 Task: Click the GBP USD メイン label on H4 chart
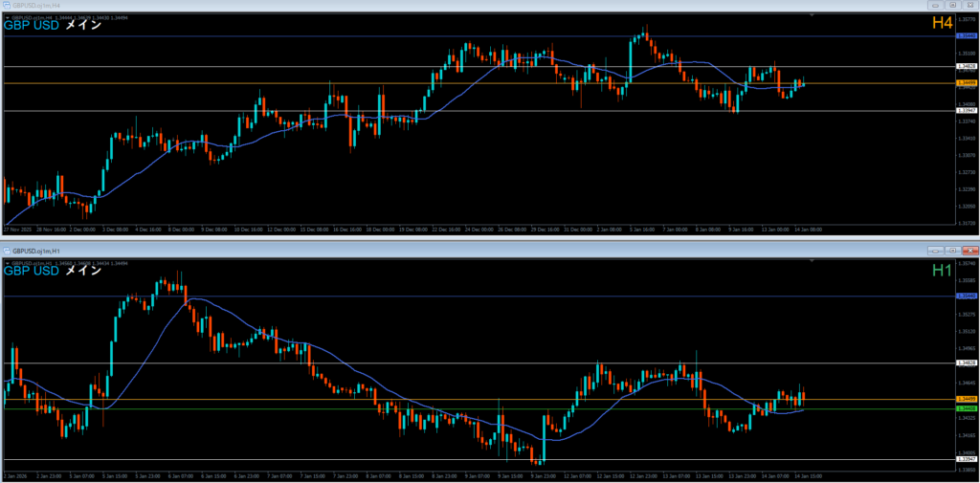53,26
